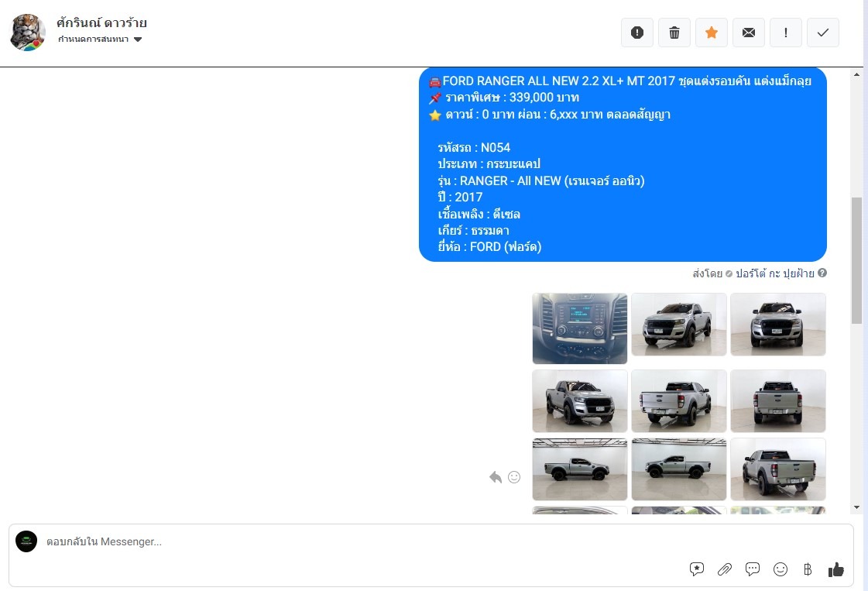The height and width of the screenshot is (591, 868).
Task: Click the chat scrollbar thumb
Action: point(857,260)
